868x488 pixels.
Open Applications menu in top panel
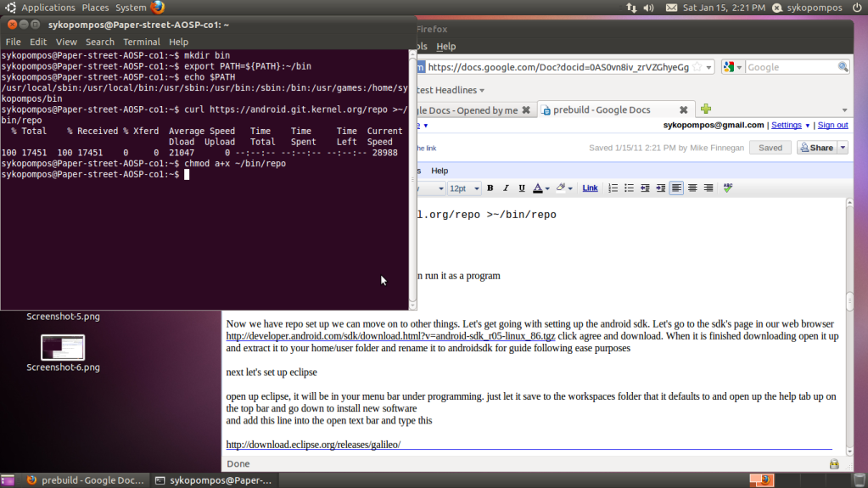48,8
